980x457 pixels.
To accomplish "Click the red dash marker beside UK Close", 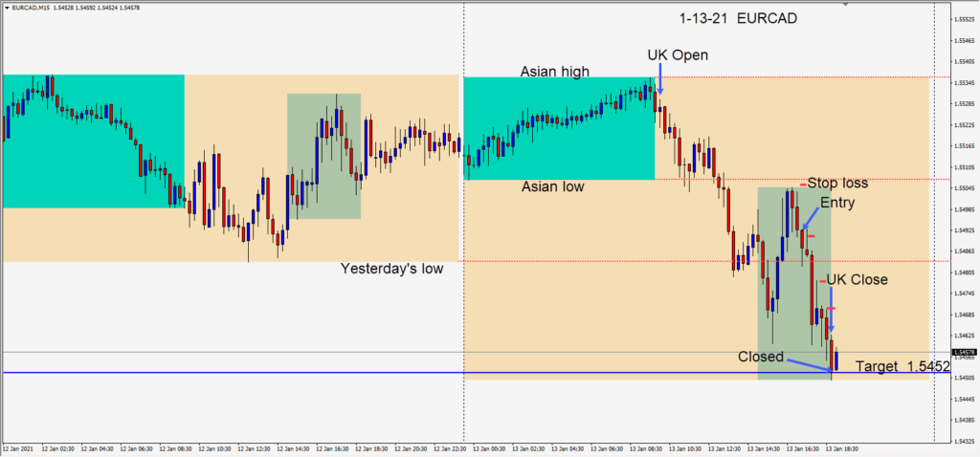I will tap(822, 281).
